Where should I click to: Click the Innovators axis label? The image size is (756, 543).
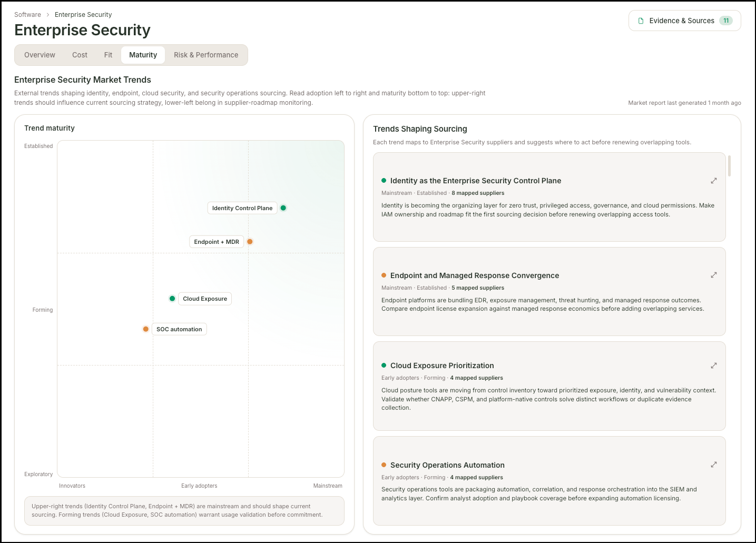pyautogui.click(x=72, y=486)
